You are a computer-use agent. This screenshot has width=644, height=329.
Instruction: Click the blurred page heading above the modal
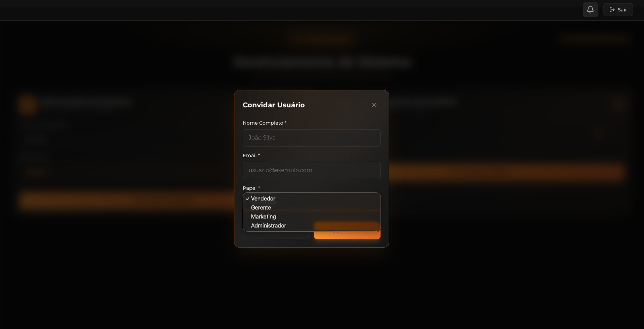322,62
